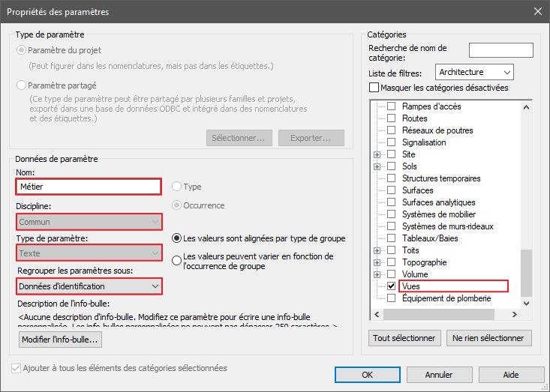Check the Vues category checkbox
Screen dimensions: 550x392
coord(391,286)
